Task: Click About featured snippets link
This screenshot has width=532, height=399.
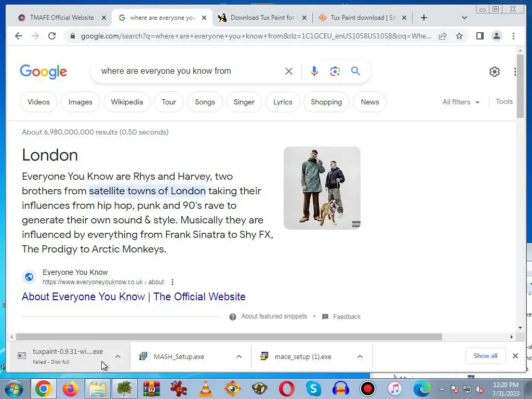Action: tap(274, 316)
